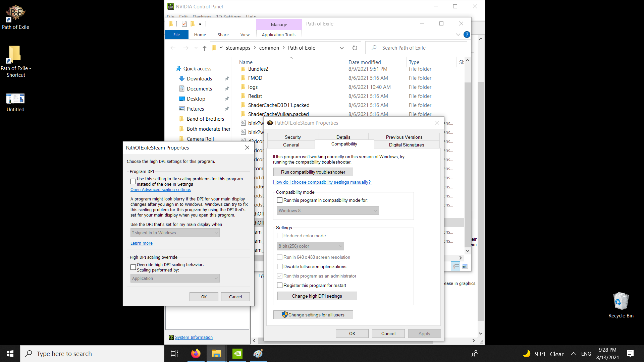Select the Path of Exile - Shortcut folder icon
The height and width of the screenshot is (362, 644).
coord(15,61)
